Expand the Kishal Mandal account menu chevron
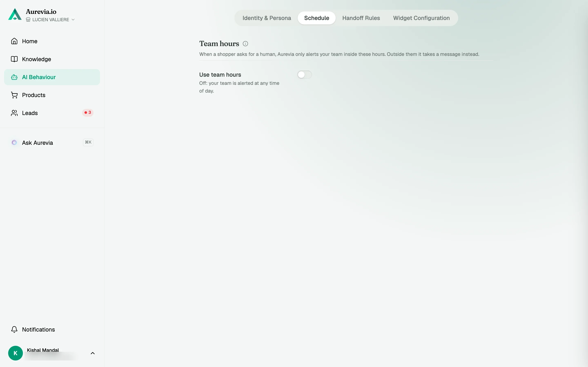The width and height of the screenshot is (588, 367). [x=92, y=353]
